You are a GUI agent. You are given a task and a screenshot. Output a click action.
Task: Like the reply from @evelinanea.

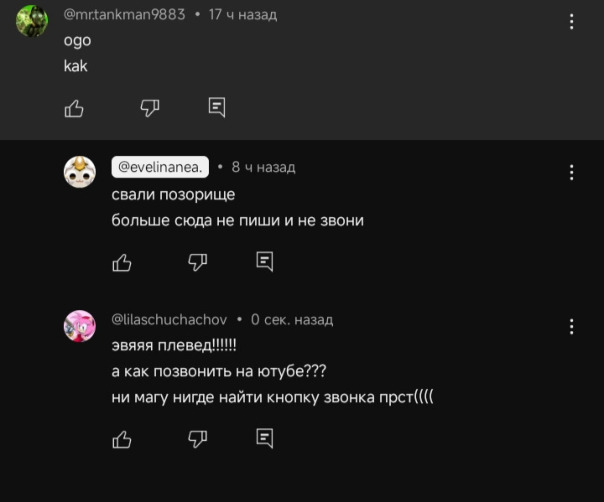(x=122, y=262)
